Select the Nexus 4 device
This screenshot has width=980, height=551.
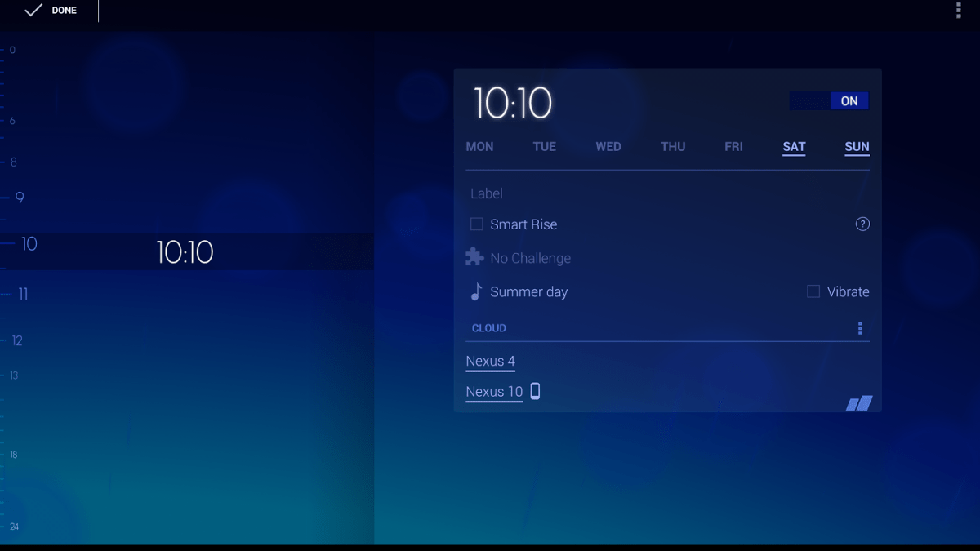[x=490, y=361]
